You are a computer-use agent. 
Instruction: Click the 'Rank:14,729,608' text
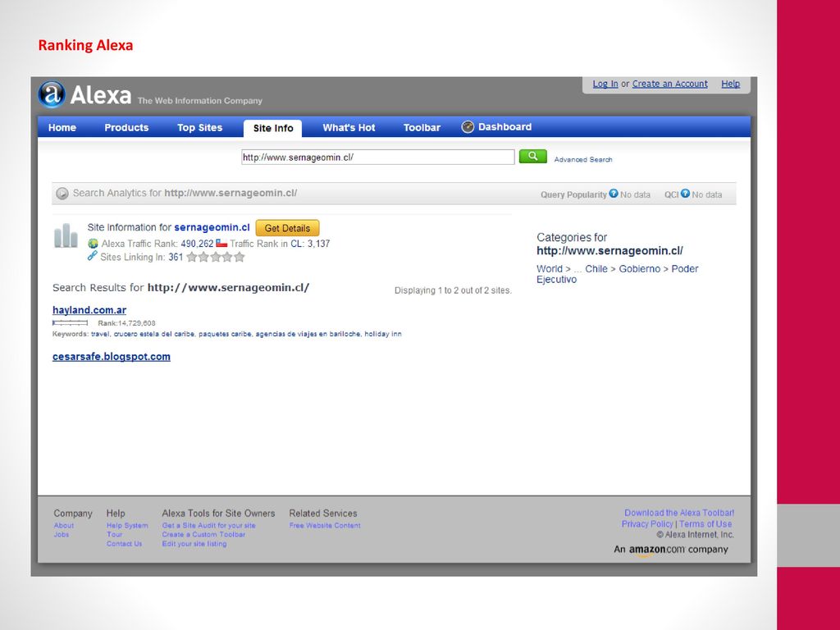tap(126, 323)
